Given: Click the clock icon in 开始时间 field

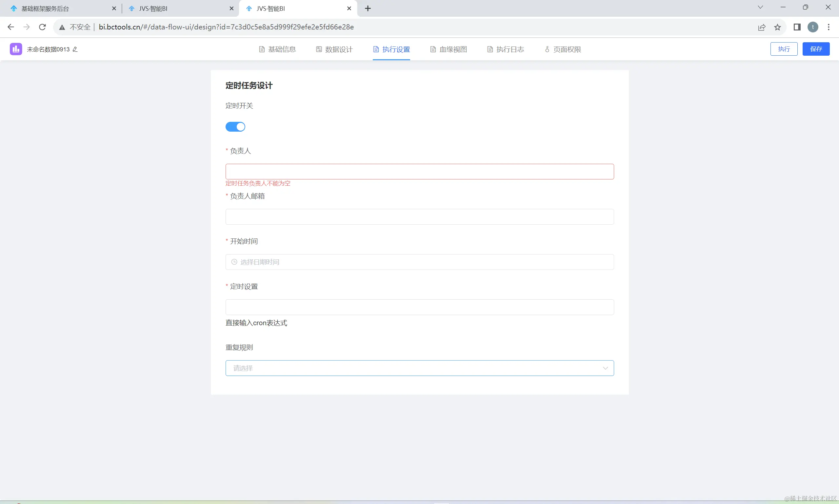Looking at the screenshot, I should pos(234,262).
